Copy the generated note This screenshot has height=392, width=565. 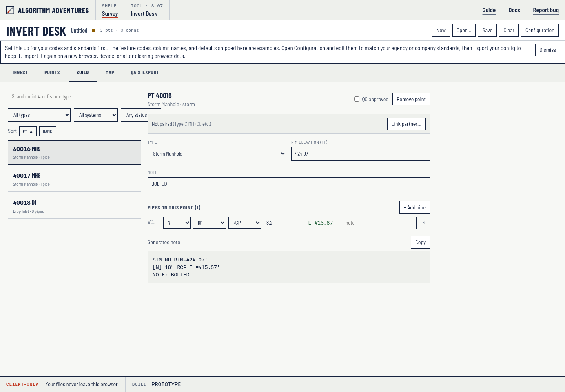coord(421,242)
